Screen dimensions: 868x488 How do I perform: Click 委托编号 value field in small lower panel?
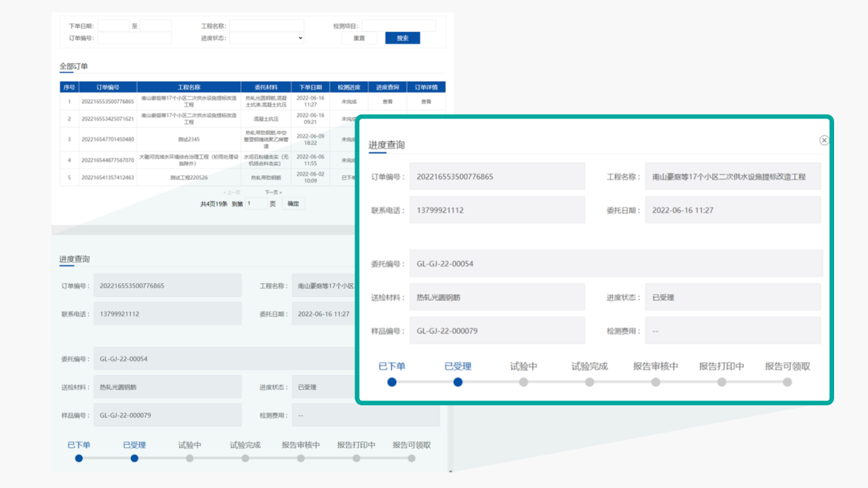(x=224, y=359)
